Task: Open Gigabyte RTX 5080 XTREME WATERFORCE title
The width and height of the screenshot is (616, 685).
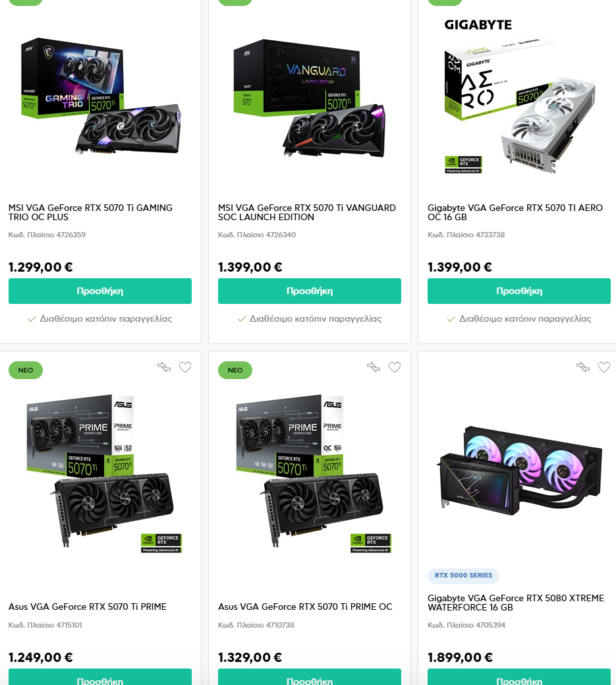Action: pyautogui.click(x=516, y=603)
